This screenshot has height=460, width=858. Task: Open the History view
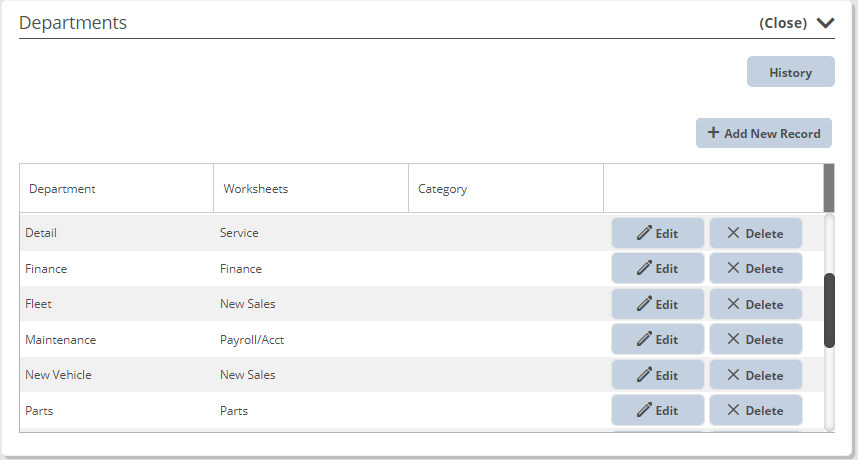[791, 72]
